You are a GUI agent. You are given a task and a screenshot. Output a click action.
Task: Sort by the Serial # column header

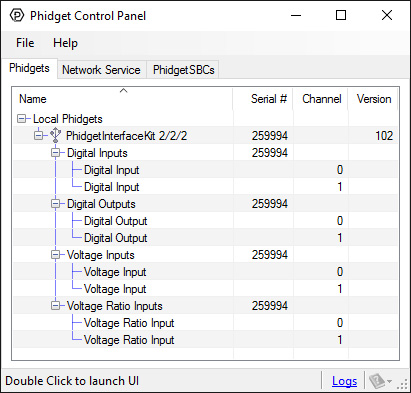(x=263, y=99)
